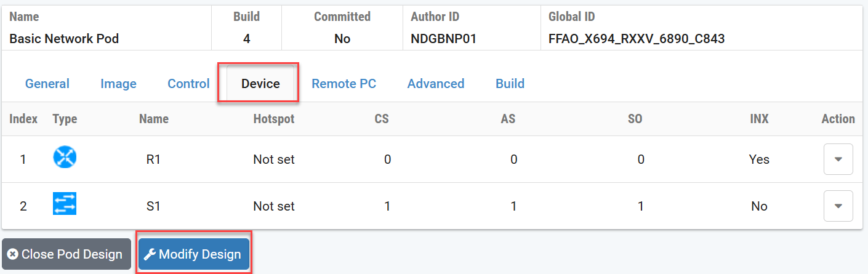Switch to the General tab

coord(47,84)
